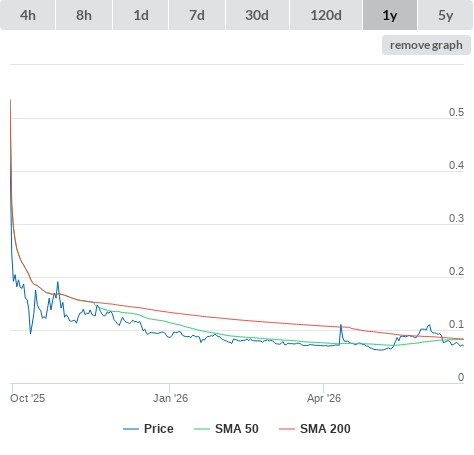The image size is (474, 455).
Task: Select the 30d time range
Action: [x=257, y=15]
